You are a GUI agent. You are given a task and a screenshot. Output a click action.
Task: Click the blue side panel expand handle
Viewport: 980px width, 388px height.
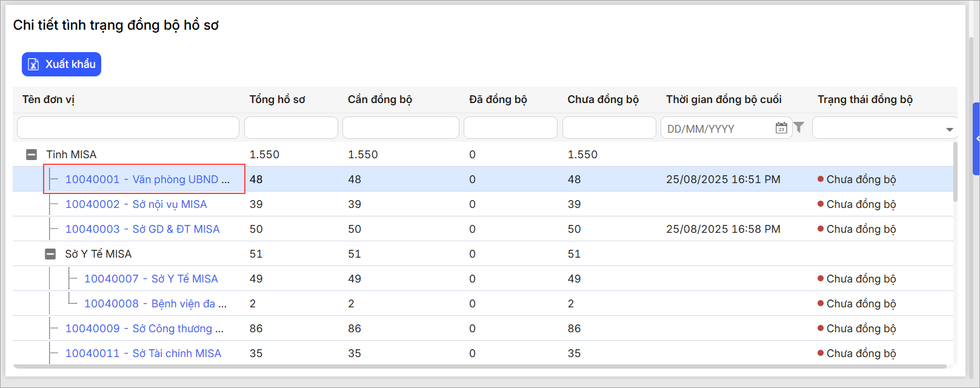pyautogui.click(x=976, y=139)
